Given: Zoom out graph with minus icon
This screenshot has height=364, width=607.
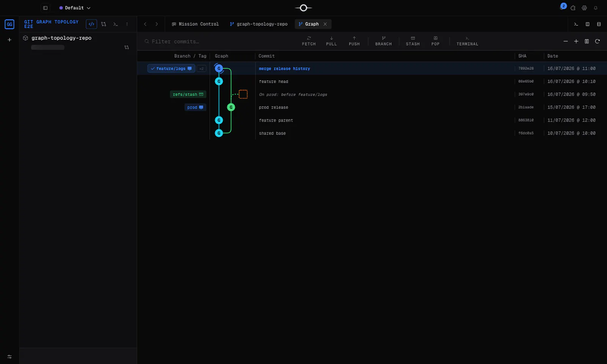Looking at the screenshot, I should click(565, 41).
